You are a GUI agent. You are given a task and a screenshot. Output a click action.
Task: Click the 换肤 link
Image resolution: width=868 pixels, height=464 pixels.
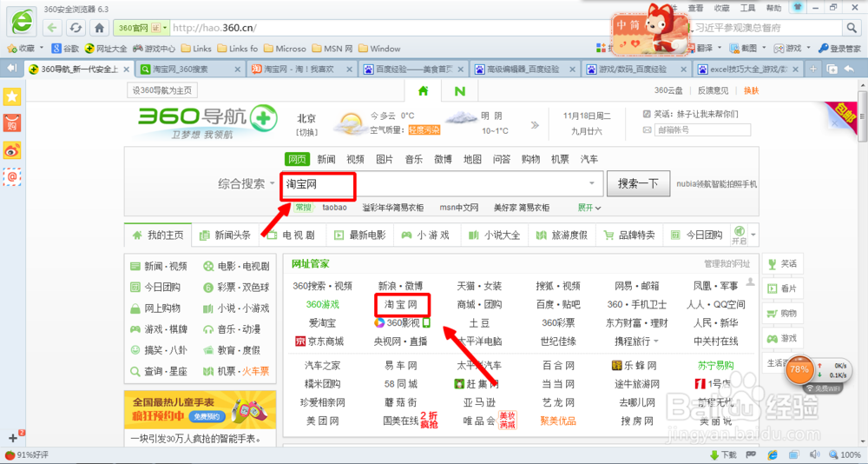(x=751, y=90)
